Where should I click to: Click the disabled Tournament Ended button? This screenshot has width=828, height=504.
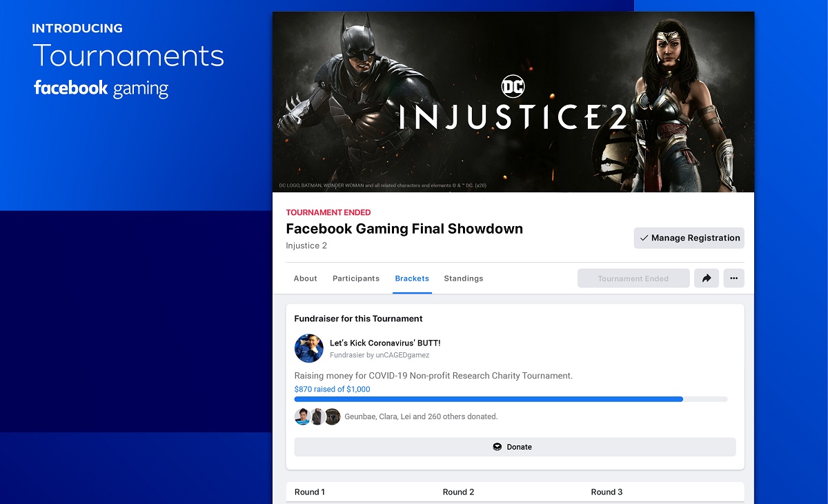click(633, 279)
